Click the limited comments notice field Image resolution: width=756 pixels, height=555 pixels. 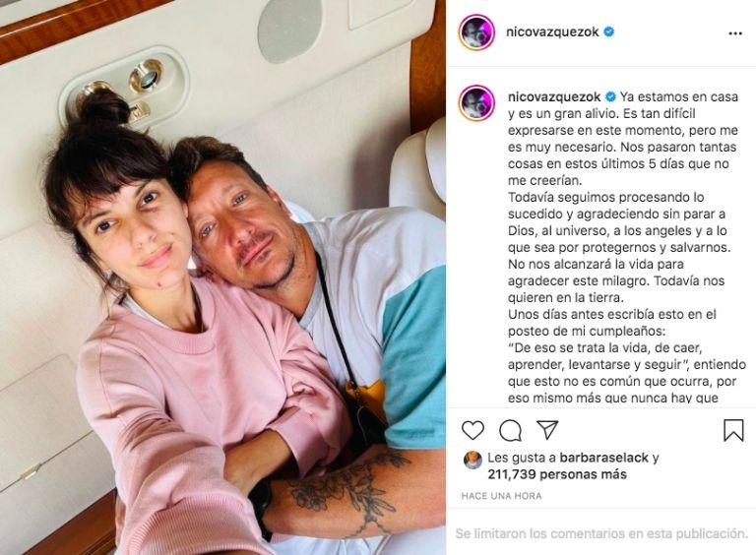point(601,533)
